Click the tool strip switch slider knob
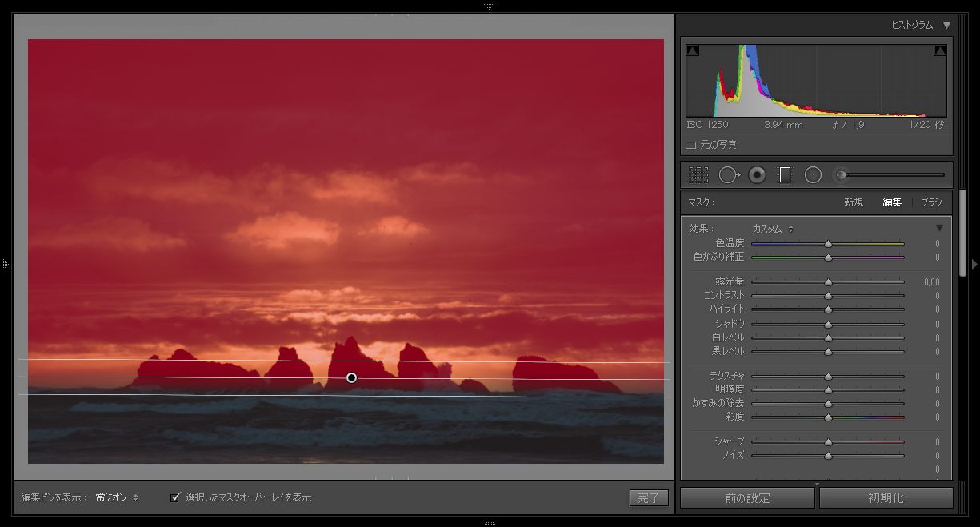 coord(842,174)
